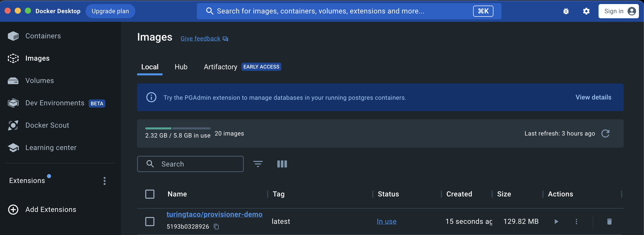Switch to the Local tab

150,67
